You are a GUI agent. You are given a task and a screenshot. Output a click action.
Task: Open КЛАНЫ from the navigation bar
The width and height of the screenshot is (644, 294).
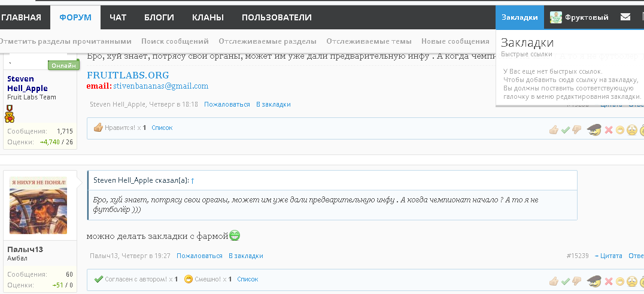tap(208, 17)
